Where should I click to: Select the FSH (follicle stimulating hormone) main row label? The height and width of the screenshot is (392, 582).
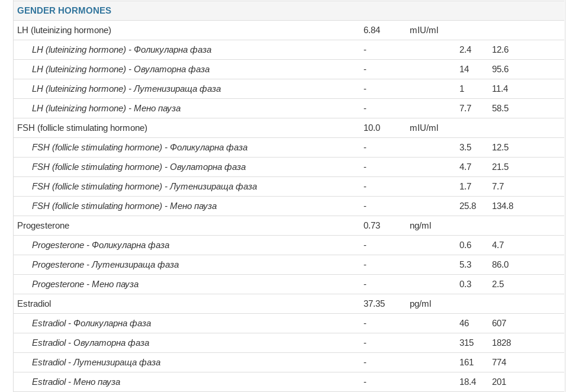(82, 128)
